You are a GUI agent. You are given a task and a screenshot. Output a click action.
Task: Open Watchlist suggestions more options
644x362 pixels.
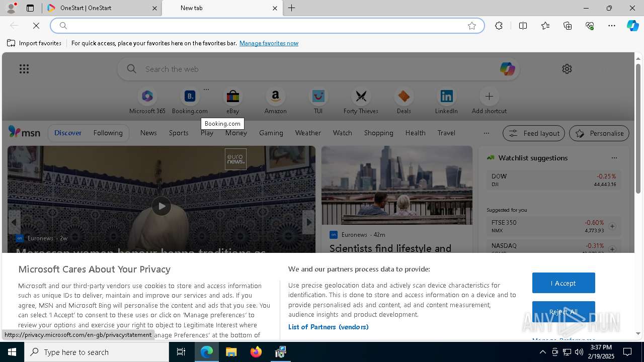[x=614, y=158]
